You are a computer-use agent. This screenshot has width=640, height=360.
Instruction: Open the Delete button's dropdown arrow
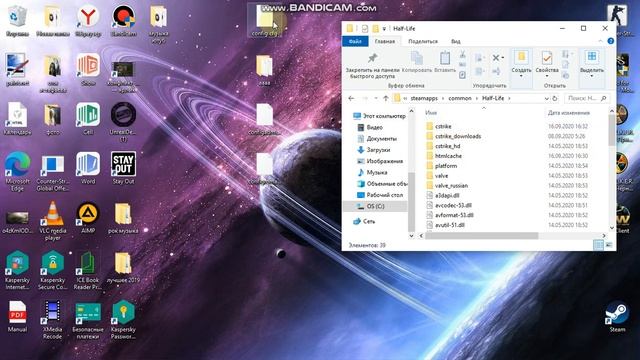tap(502, 58)
